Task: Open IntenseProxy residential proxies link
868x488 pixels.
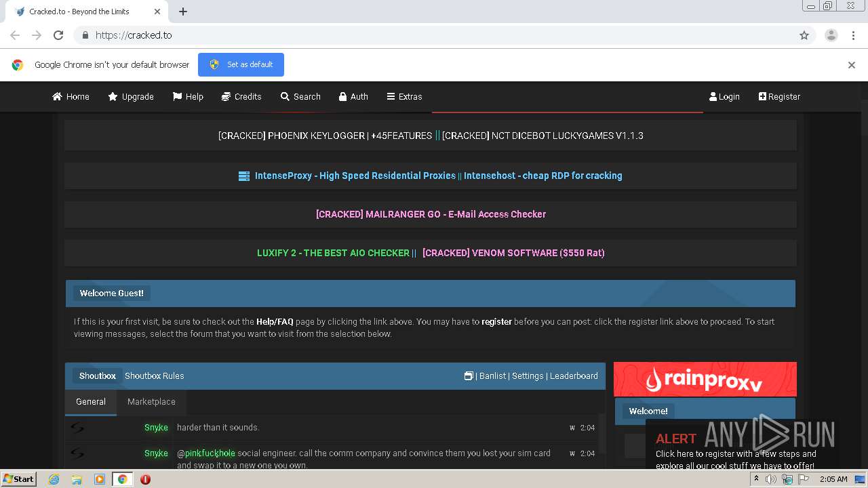Action: [x=355, y=176]
